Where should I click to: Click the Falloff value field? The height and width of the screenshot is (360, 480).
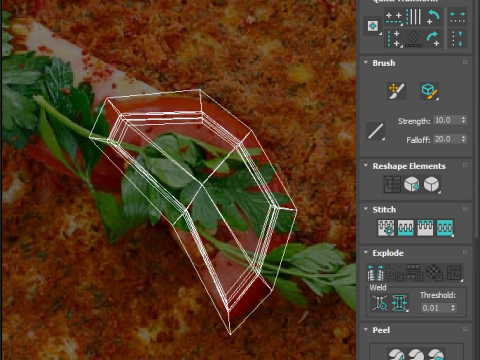click(x=447, y=139)
